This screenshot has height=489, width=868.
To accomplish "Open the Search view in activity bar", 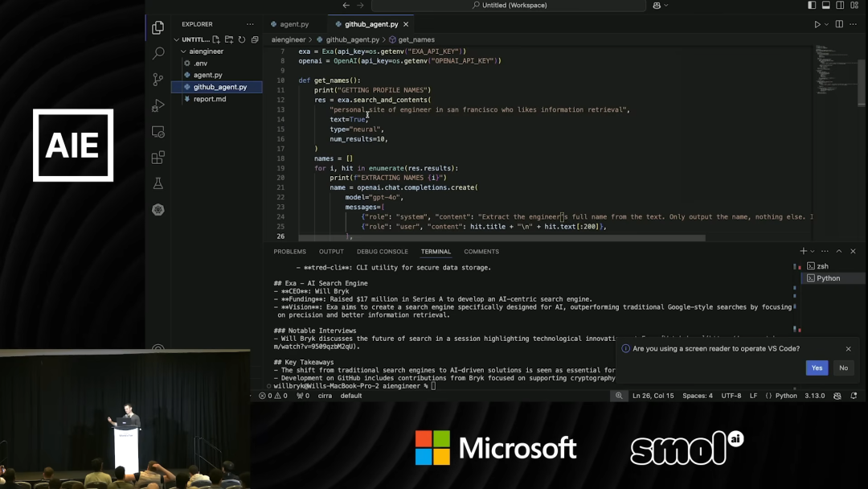I will [158, 53].
